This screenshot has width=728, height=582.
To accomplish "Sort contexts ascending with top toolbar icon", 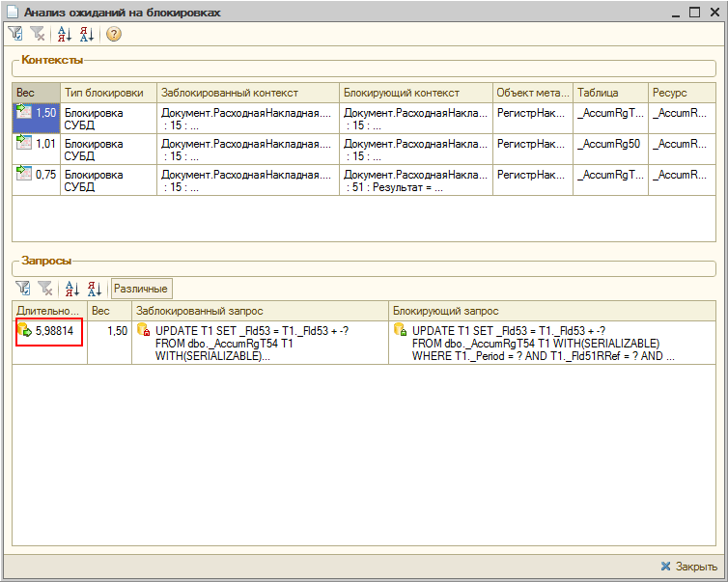I will tap(64, 34).
